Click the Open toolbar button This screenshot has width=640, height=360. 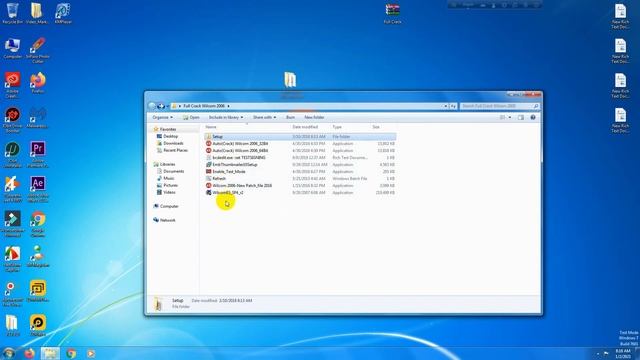coord(191,118)
